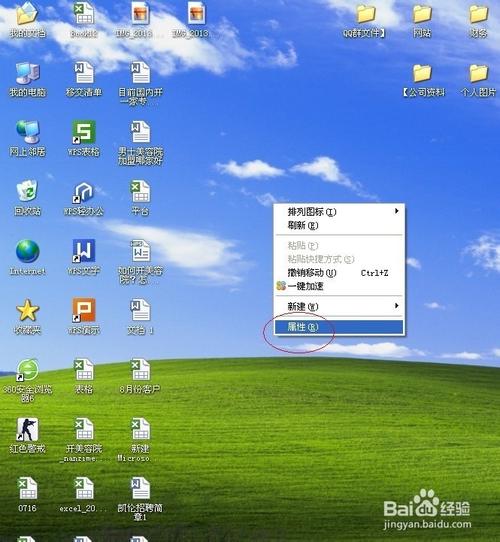Viewport: 500px width, 542px height.
Task: Choose 一键加速 in context menu
Action: pos(339,286)
